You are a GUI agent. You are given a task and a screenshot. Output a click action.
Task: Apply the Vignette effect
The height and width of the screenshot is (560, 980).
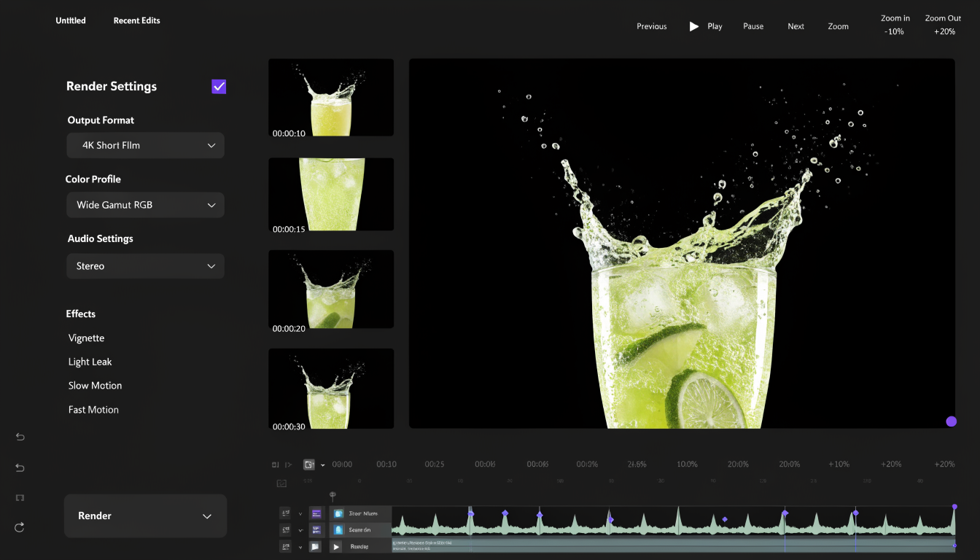(86, 338)
